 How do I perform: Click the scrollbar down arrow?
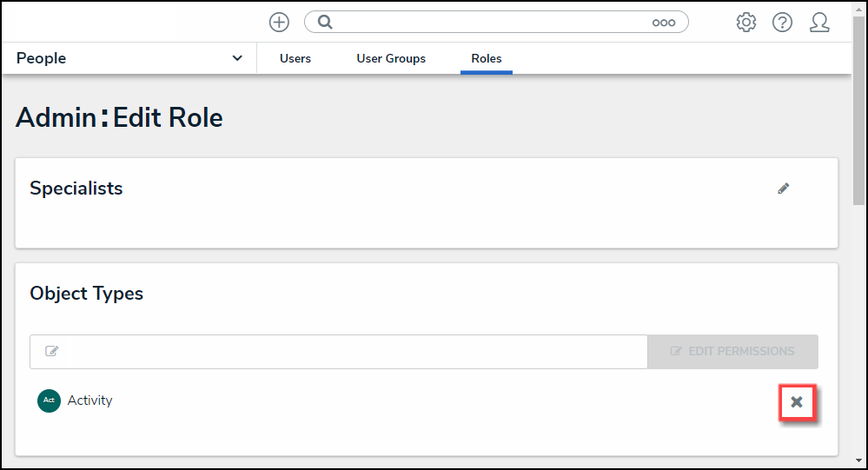(x=859, y=460)
